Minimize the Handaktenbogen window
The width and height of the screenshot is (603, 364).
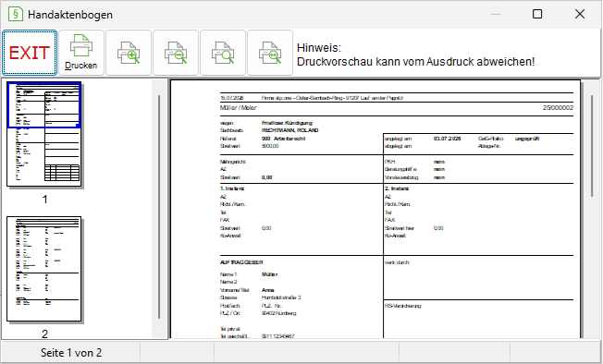[x=496, y=14]
